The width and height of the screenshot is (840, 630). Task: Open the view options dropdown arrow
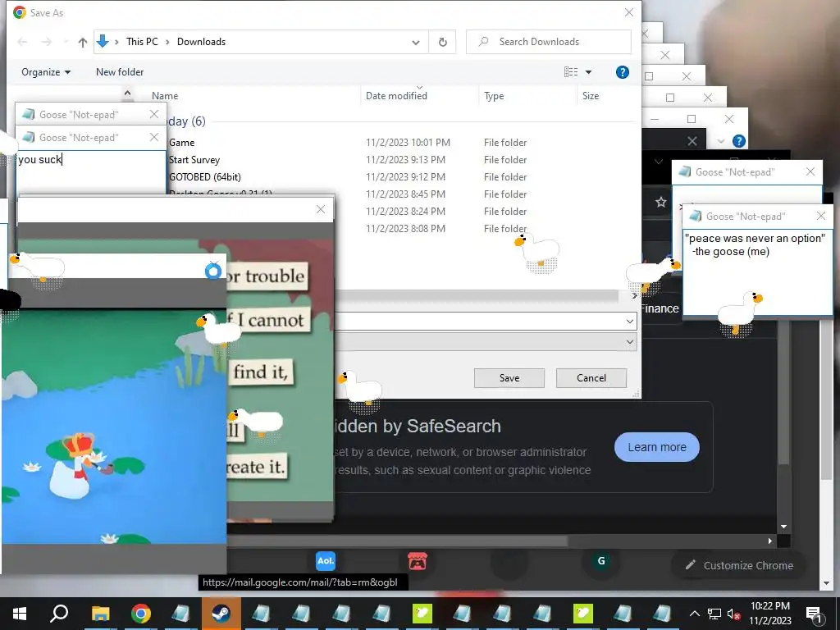588,72
